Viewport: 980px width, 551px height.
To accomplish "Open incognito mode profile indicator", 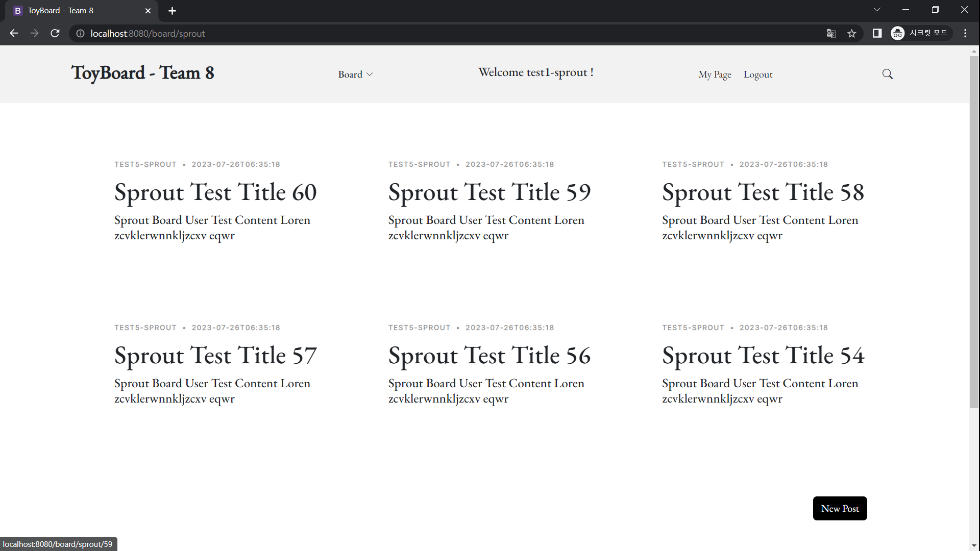I will tap(921, 33).
